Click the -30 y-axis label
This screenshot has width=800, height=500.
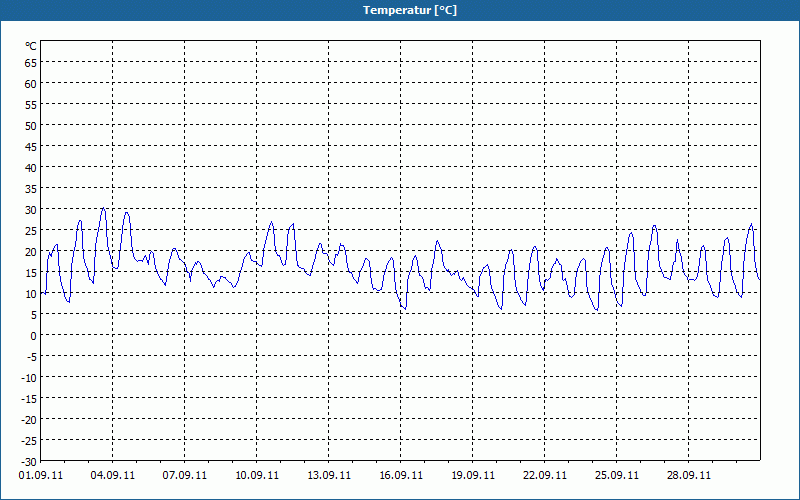(29, 462)
